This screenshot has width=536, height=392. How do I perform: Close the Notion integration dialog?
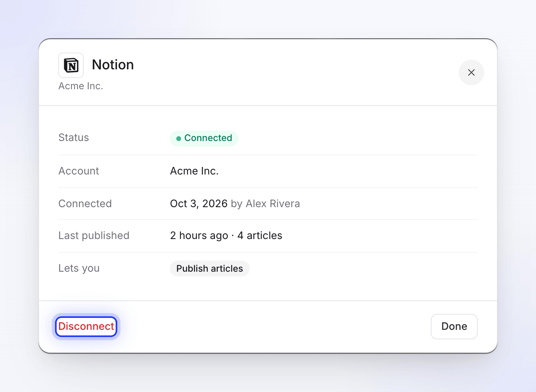click(471, 73)
